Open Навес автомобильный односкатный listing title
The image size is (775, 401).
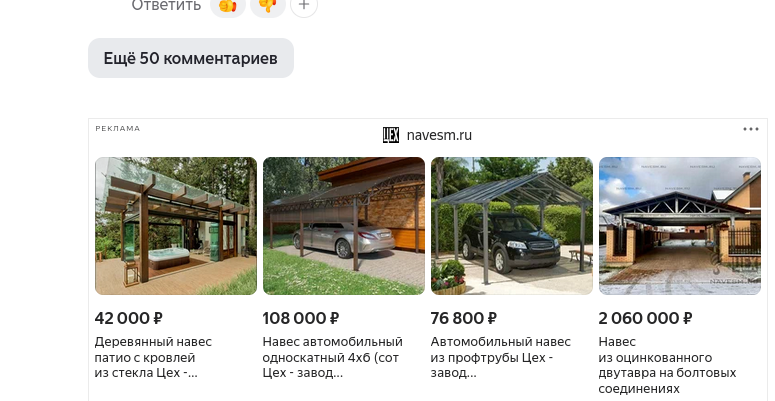[333, 357]
